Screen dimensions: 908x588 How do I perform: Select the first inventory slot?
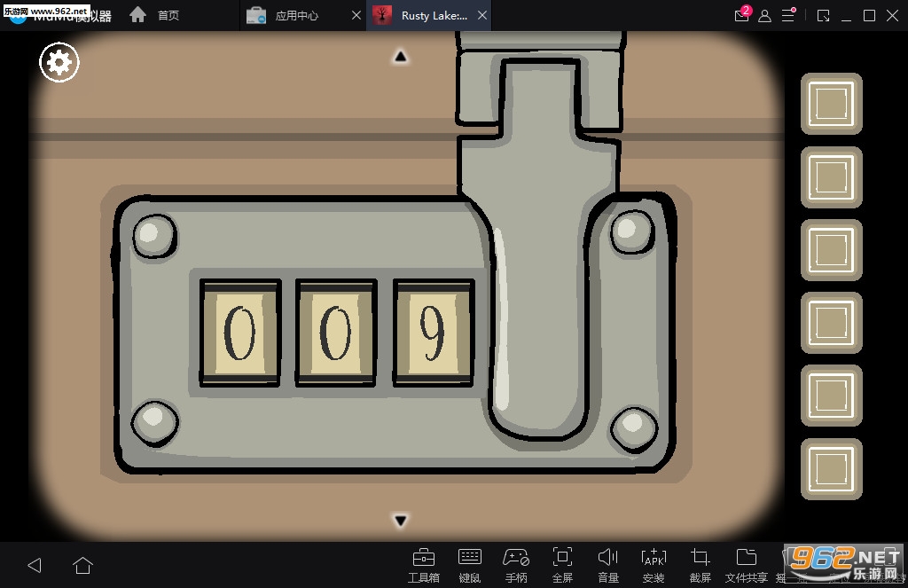point(832,104)
